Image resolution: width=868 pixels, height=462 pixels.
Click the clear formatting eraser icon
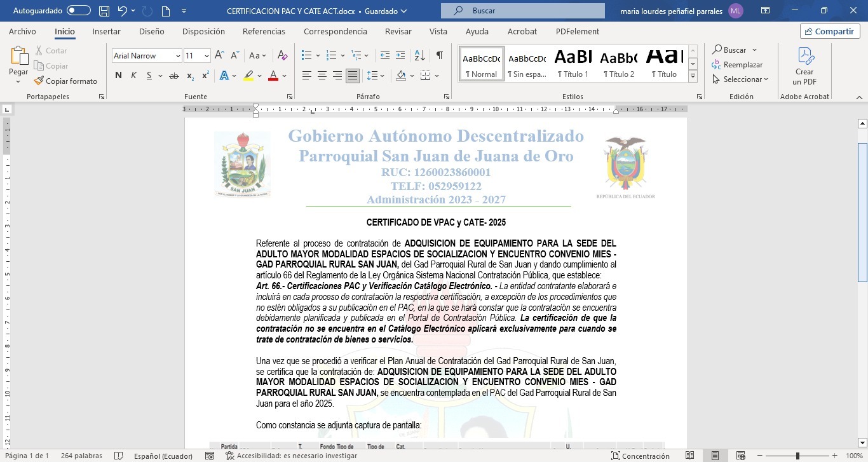283,56
